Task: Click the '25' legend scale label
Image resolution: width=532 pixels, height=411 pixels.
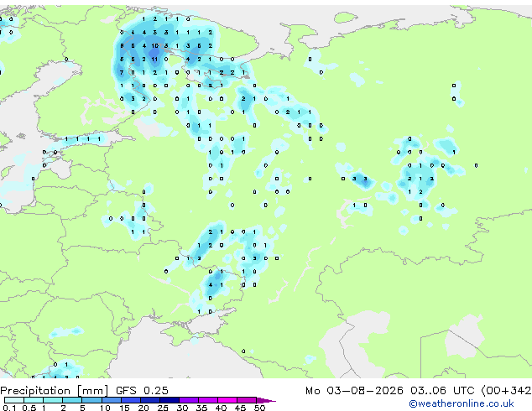Action: pos(163,408)
